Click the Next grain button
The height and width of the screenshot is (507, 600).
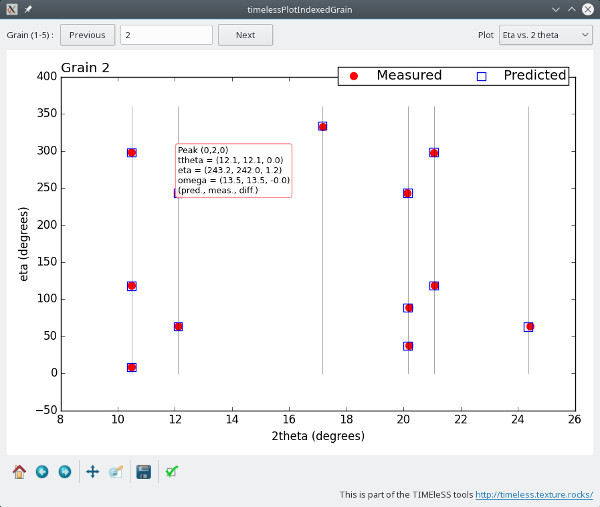(x=245, y=35)
